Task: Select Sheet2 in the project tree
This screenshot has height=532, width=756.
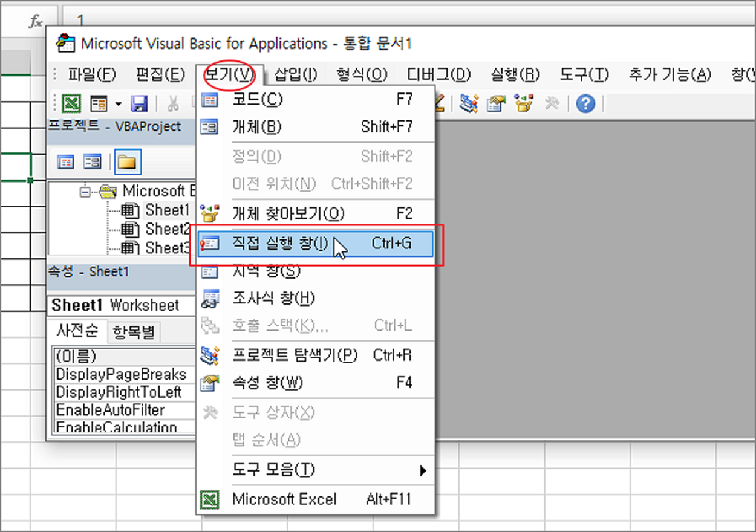Action: 168,229
